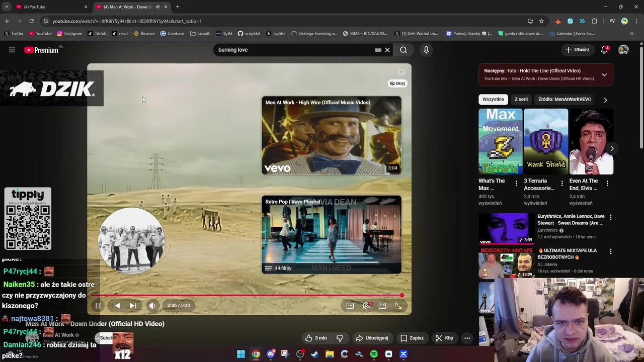Select the Źródło: MenAtWorkVEVO chip

(565, 99)
